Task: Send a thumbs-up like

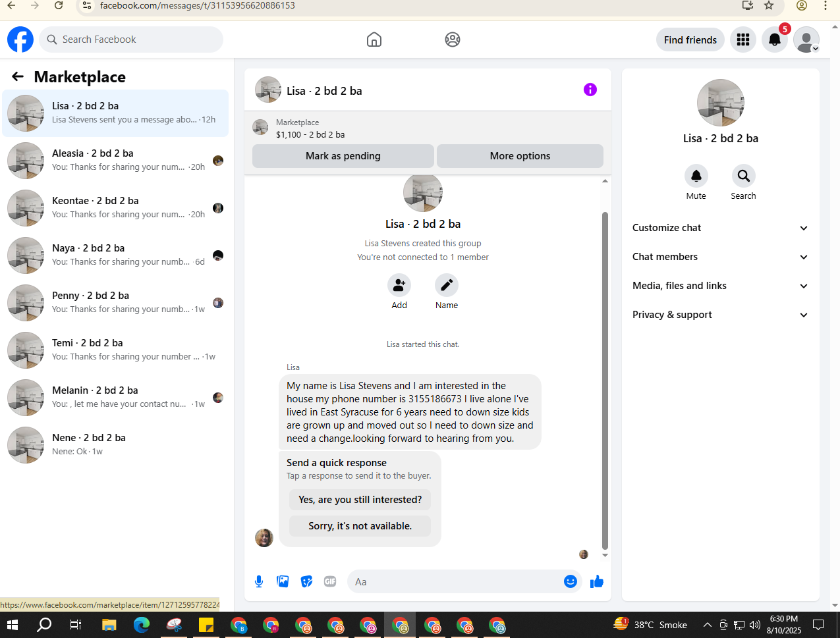Action: (597, 581)
